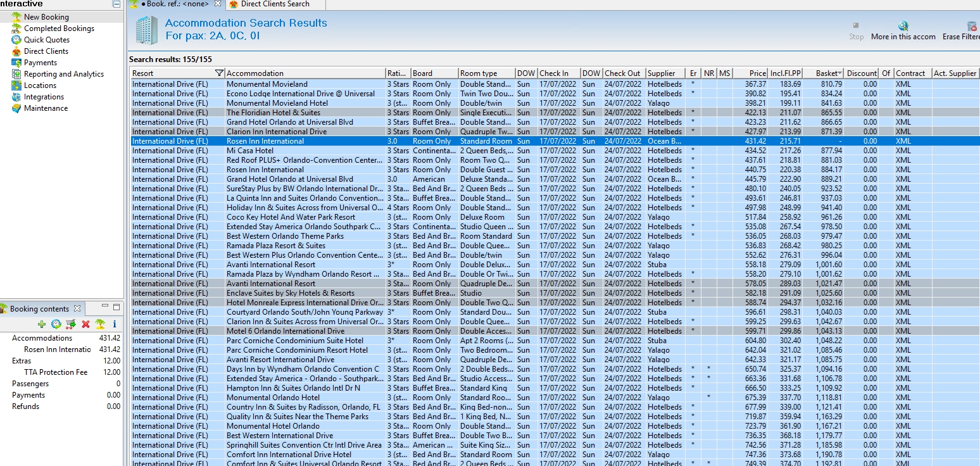Sort by the Room type column header

click(486, 73)
